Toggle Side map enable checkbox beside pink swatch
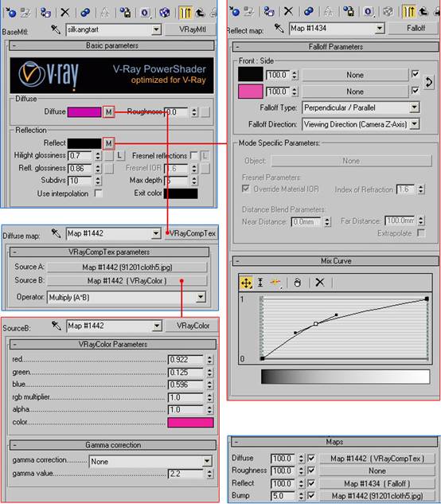 click(x=416, y=91)
